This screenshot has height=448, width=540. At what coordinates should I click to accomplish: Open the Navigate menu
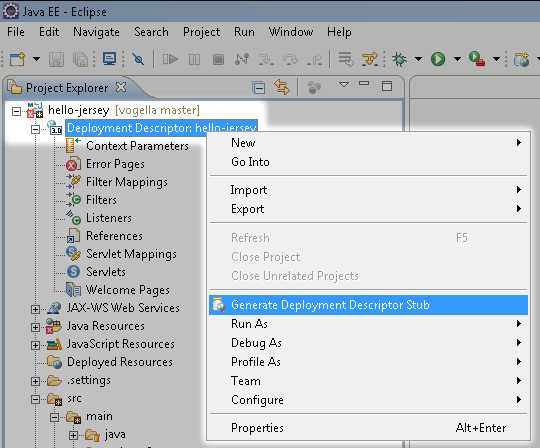click(x=96, y=32)
